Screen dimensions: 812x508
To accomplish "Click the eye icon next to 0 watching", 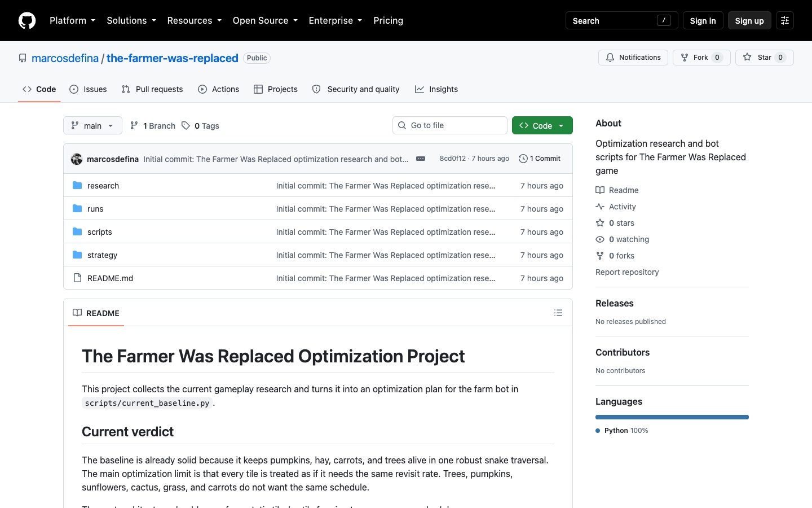I will (x=600, y=239).
